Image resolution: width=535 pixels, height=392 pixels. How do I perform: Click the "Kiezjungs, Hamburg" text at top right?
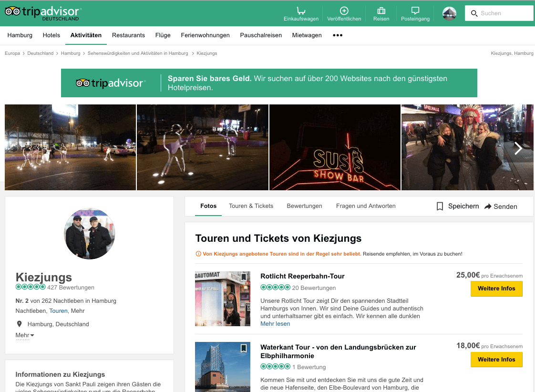click(512, 53)
